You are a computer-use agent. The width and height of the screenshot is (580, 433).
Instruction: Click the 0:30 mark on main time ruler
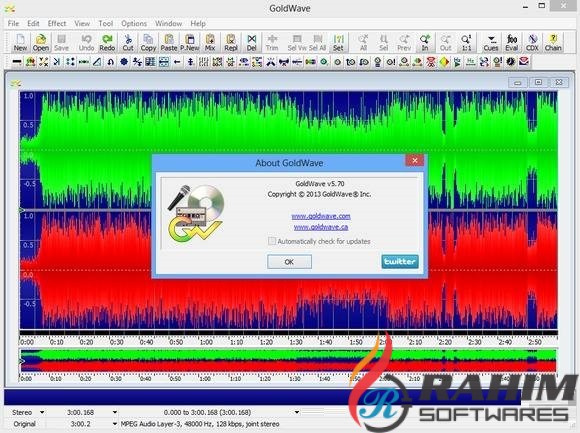click(x=117, y=342)
